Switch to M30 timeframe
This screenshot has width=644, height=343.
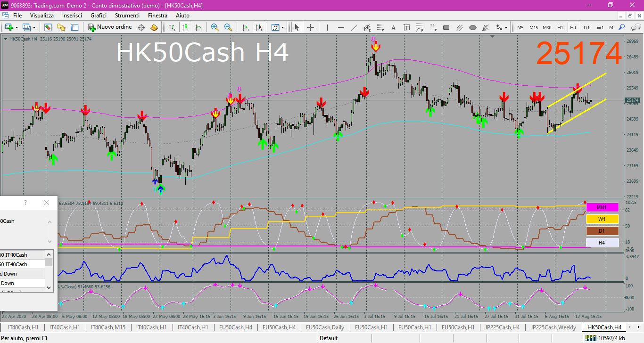[x=547, y=27]
